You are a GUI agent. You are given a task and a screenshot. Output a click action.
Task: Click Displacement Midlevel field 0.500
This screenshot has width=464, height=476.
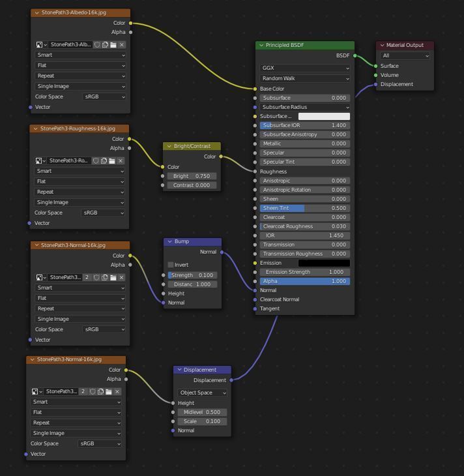click(202, 412)
